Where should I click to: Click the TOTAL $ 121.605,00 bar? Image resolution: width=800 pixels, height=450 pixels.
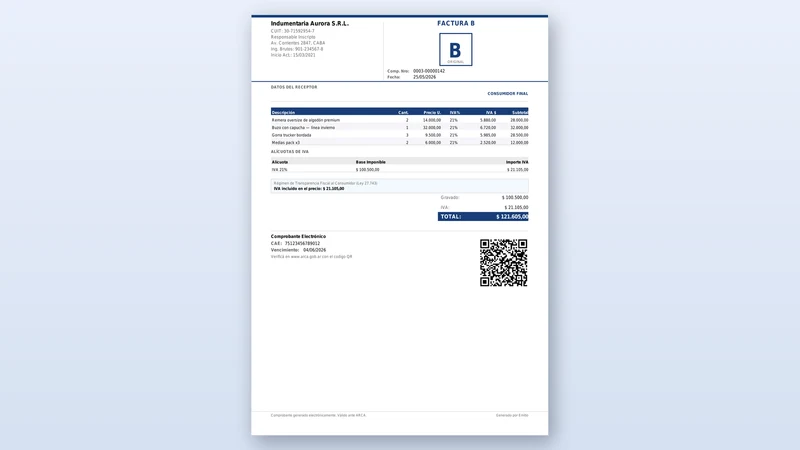click(x=483, y=217)
